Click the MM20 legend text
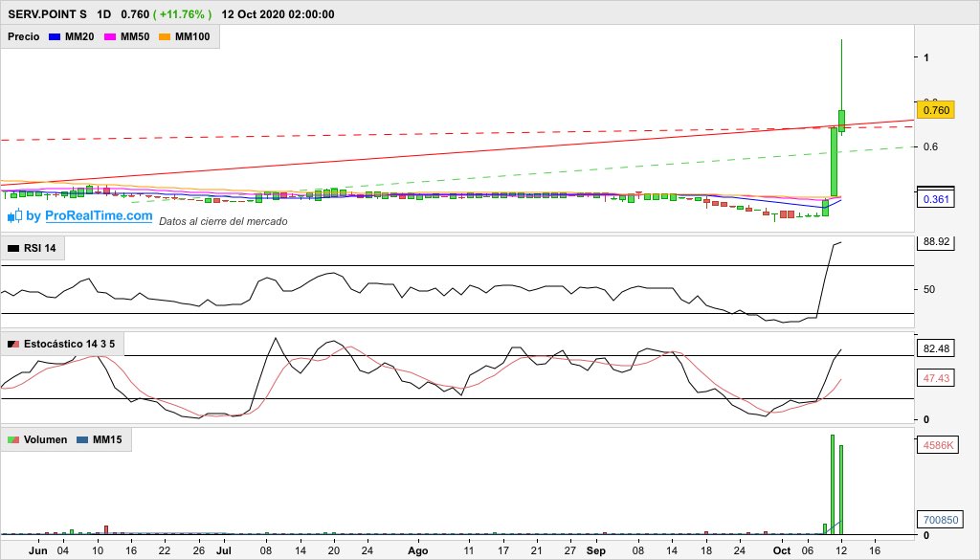 79,37
